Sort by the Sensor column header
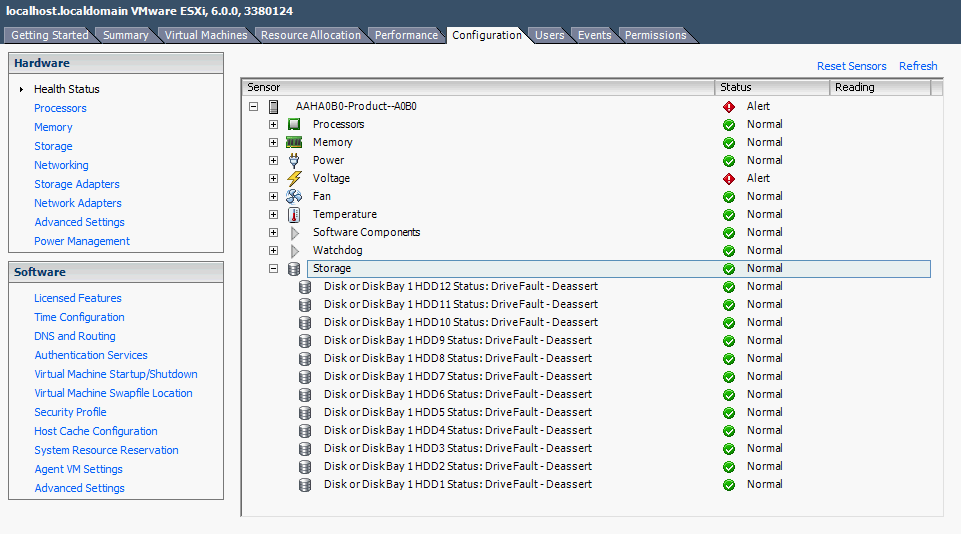This screenshot has width=961, height=534. pos(479,88)
